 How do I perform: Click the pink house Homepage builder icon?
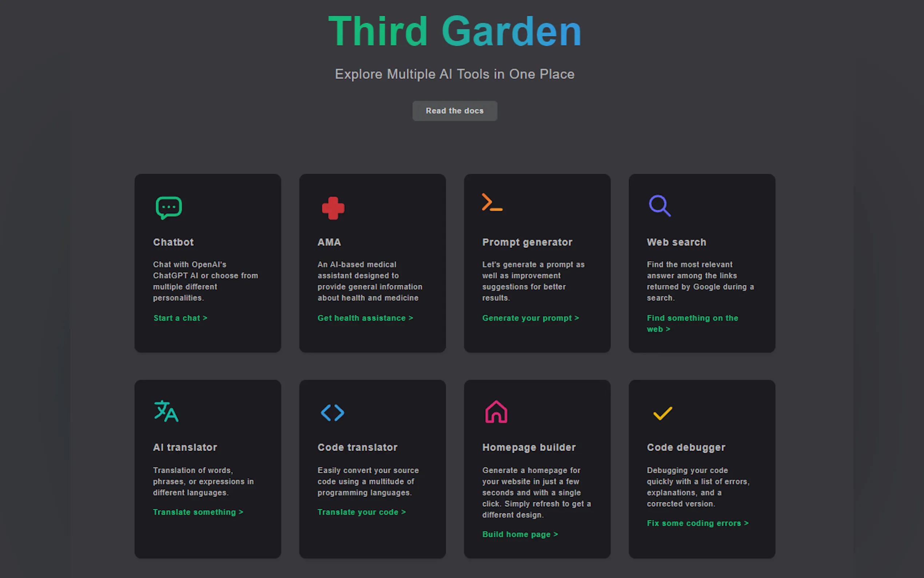pyautogui.click(x=496, y=412)
